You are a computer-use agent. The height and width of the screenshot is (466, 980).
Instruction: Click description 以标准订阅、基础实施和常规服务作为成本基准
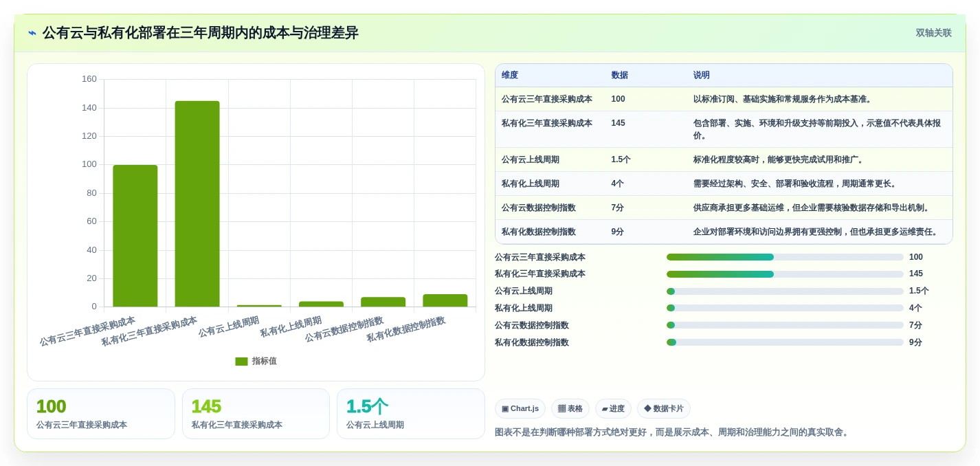coord(783,99)
